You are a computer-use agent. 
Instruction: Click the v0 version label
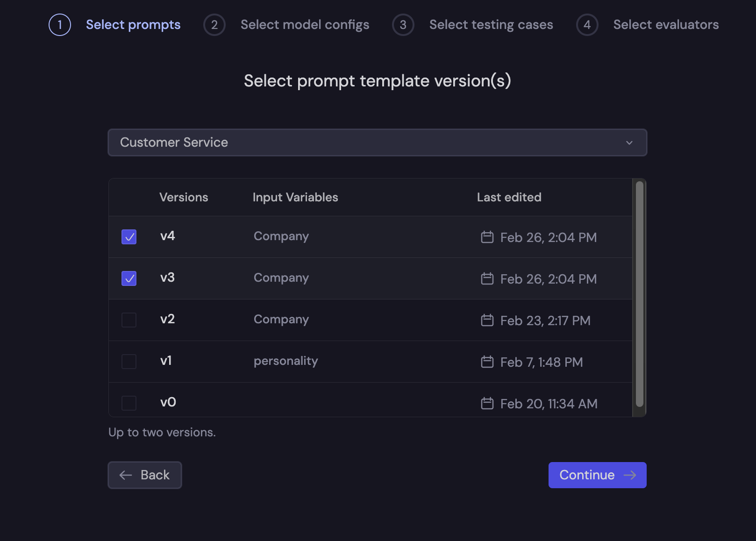(x=168, y=402)
